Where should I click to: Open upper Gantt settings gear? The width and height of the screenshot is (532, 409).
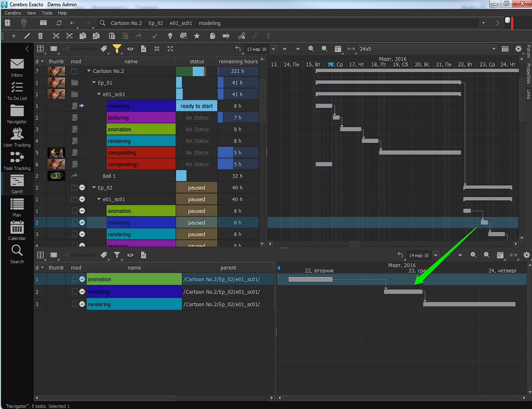[519, 49]
